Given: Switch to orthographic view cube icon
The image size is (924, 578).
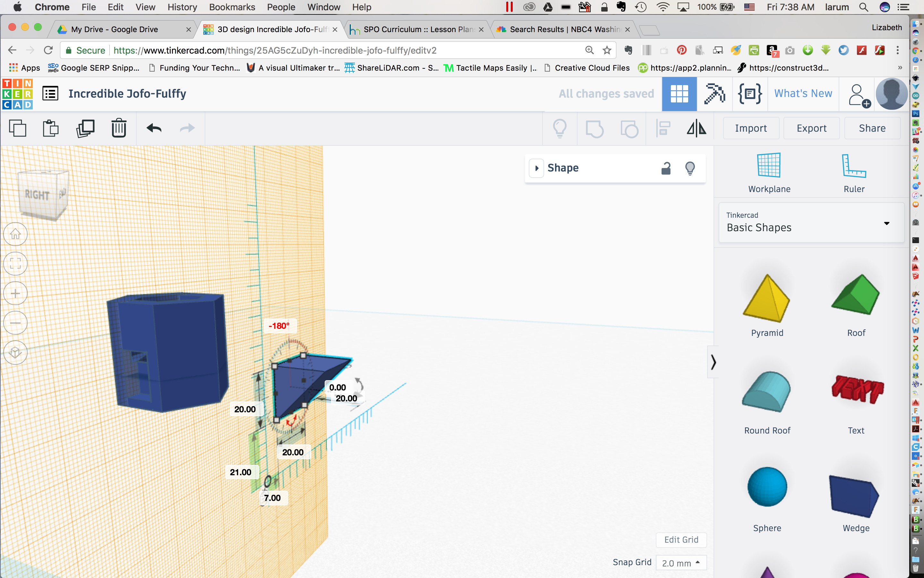Looking at the screenshot, I should coord(15,352).
